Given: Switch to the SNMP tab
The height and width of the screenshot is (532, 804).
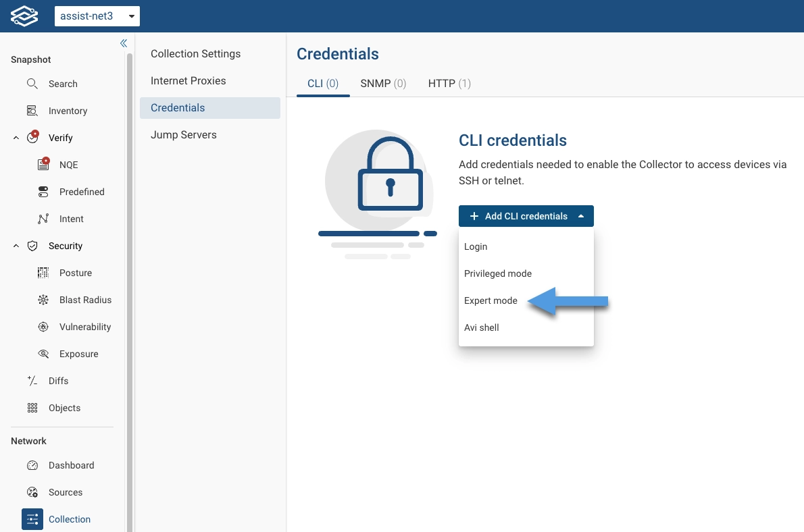Looking at the screenshot, I should (x=383, y=84).
